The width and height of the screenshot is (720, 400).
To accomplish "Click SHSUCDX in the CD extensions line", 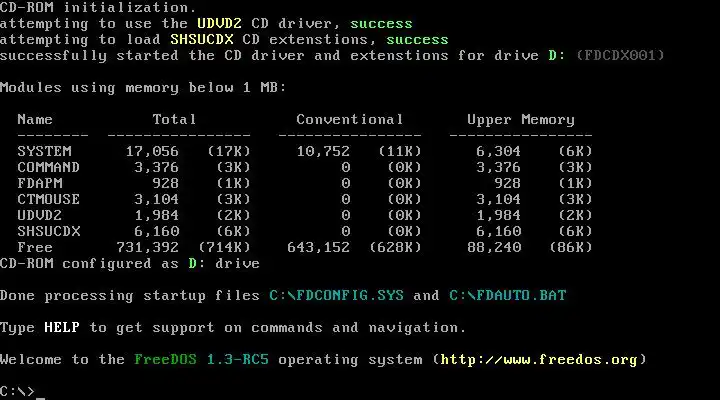I will pyautogui.click(x=202, y=39).
